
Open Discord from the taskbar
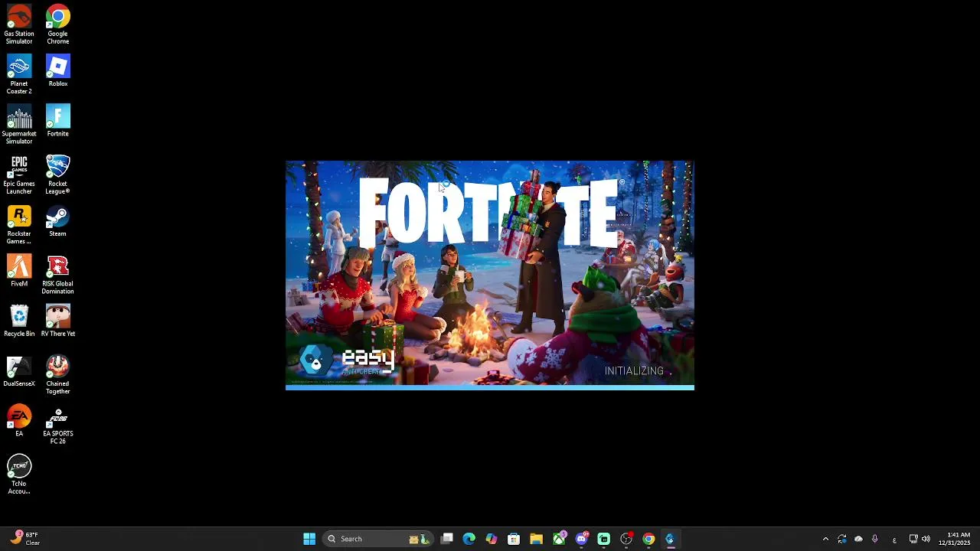581,539
